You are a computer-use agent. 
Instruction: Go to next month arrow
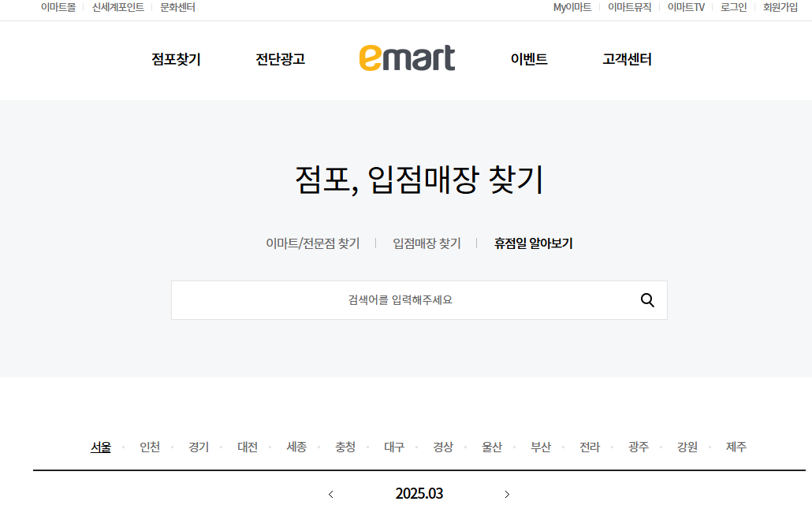(507, 494)
